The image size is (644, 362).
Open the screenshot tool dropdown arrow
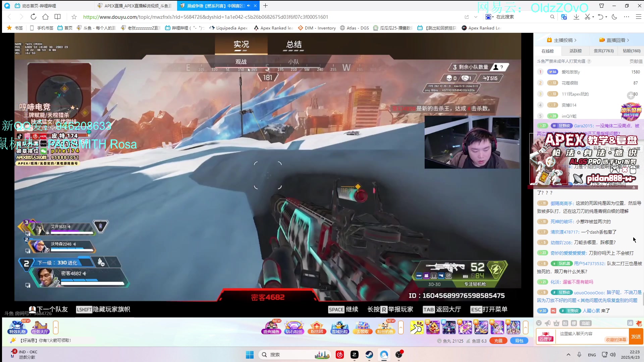[x=593, y=17]
